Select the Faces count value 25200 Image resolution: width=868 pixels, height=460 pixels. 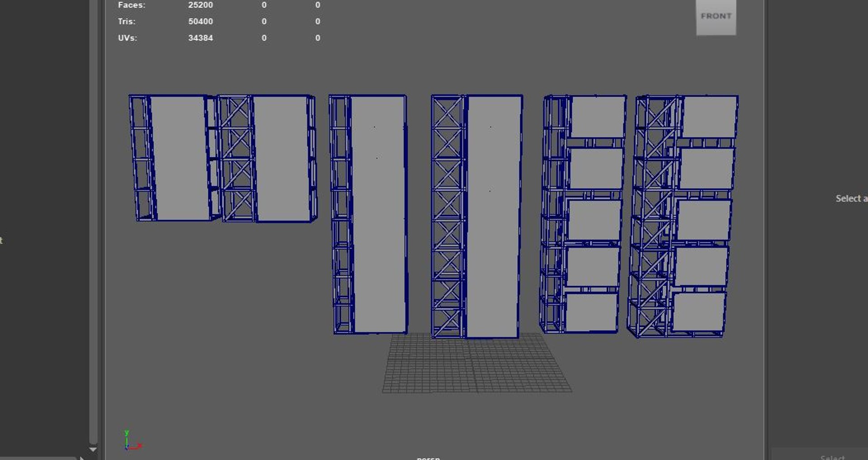(200, 5)
